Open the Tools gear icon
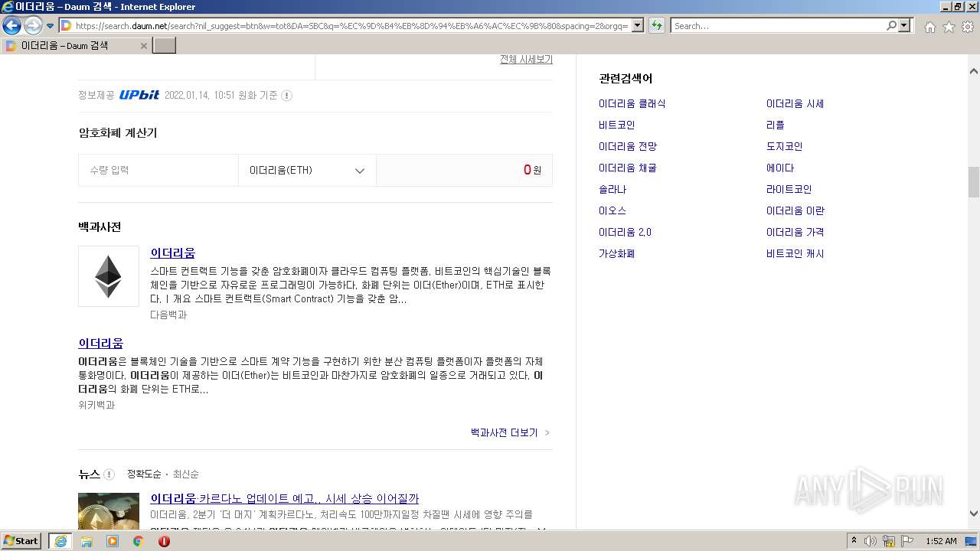 click(968, 27)
